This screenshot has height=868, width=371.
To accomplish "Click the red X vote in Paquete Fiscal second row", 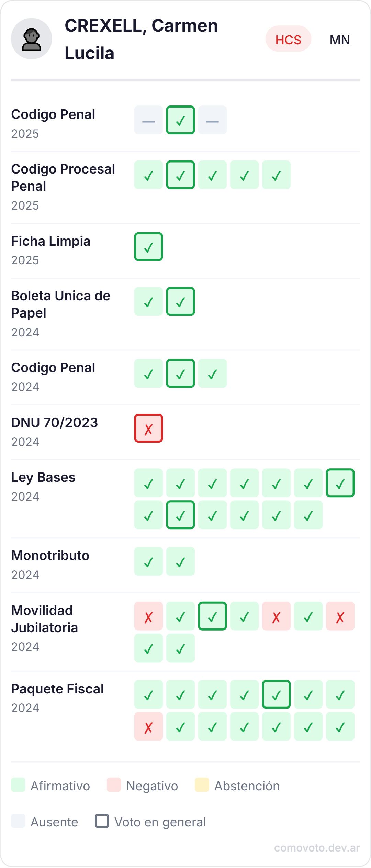I will coord(149,727).
